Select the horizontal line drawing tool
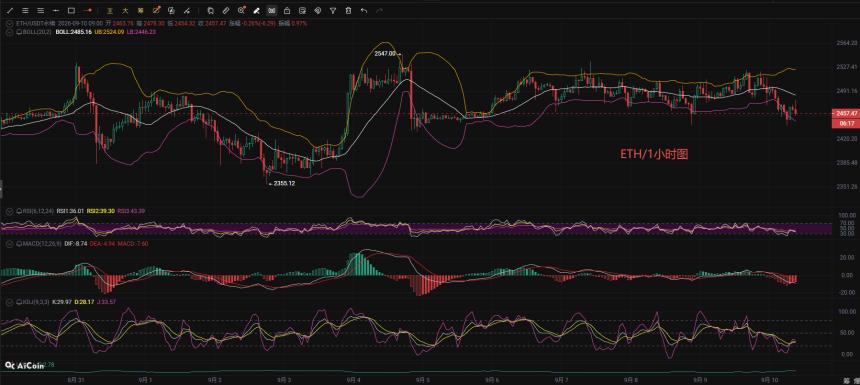Screen dimensions: 860x385 (x=56, y=10)
